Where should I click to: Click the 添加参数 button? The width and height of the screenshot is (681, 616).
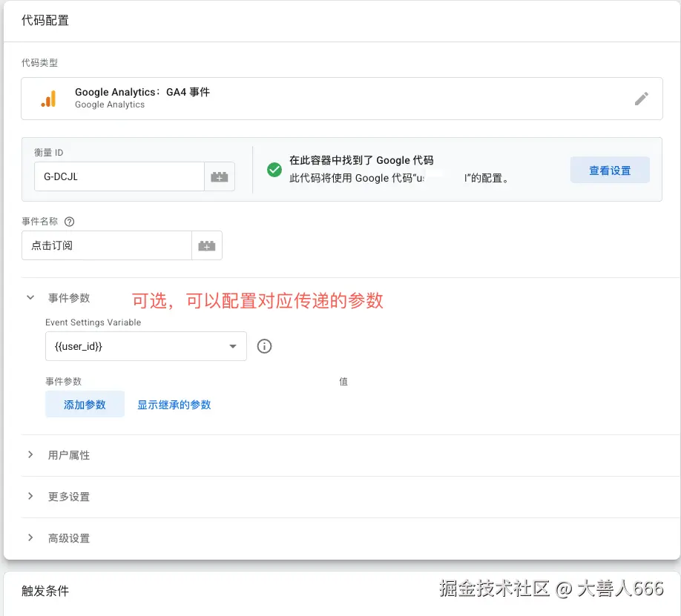pos(85,404)
